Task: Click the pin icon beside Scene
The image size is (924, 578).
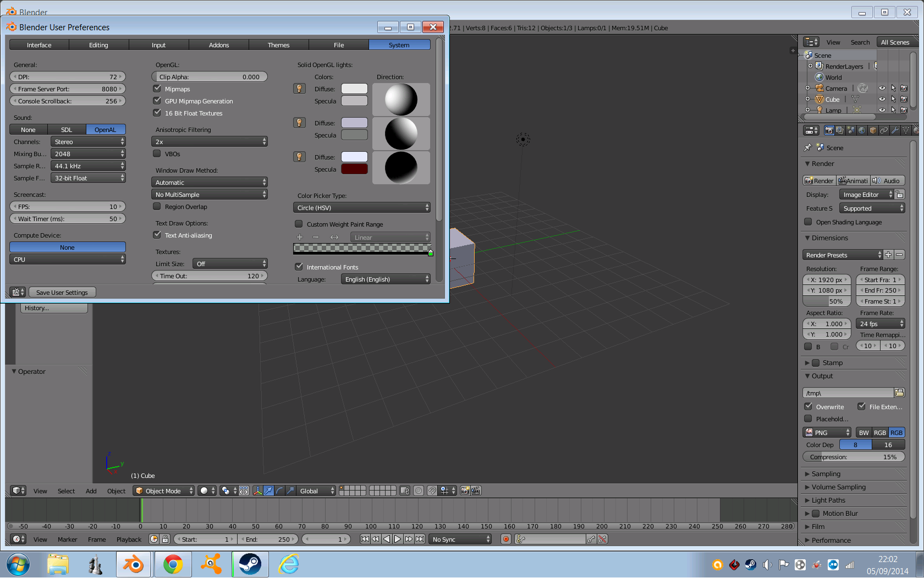Action: [x=807, y=147]
